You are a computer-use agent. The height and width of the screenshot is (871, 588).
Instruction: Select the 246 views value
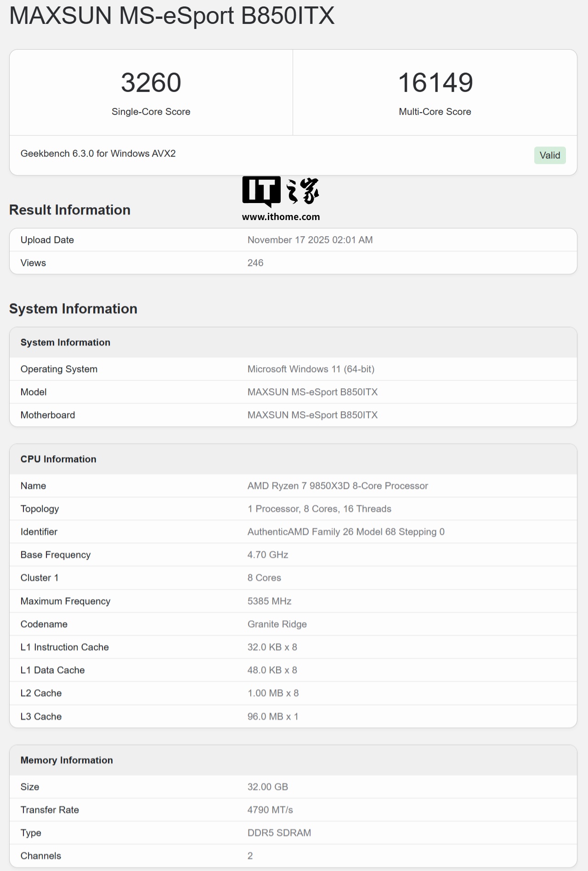[x=255, y=263]
